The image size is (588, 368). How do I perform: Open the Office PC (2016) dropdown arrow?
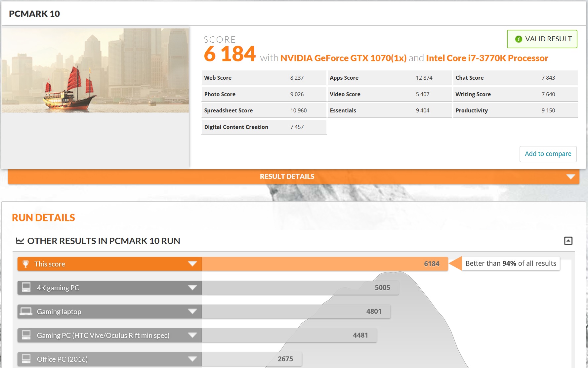click(x=192, y=359)
